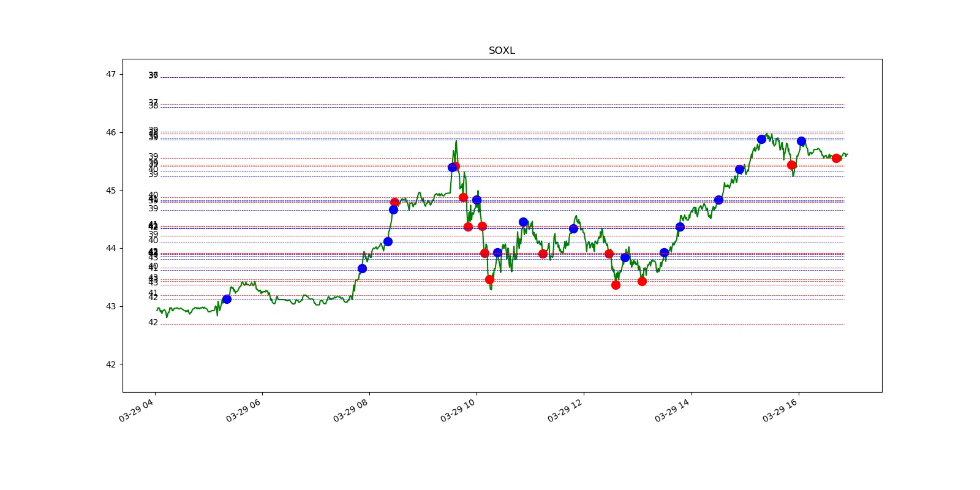Select the blue marker just after 16:00
Screen dimensions: 980x490
coord(801,141)
